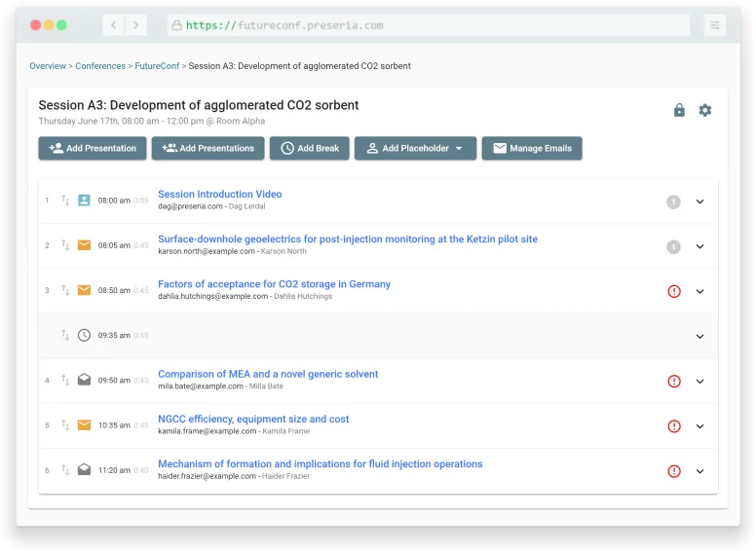Click the person icon for Session Introduction Video
This screenshot has width=756, height=551.
pos(84,201)
